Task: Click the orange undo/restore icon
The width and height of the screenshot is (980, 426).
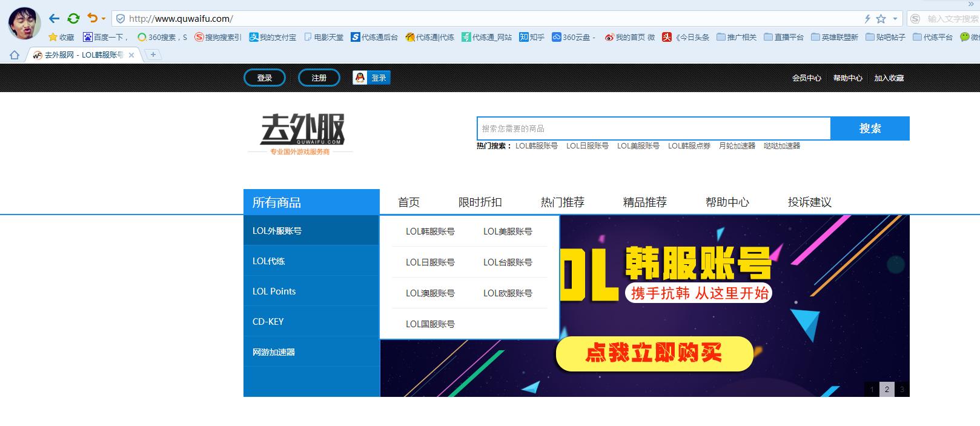Action: 92,19
